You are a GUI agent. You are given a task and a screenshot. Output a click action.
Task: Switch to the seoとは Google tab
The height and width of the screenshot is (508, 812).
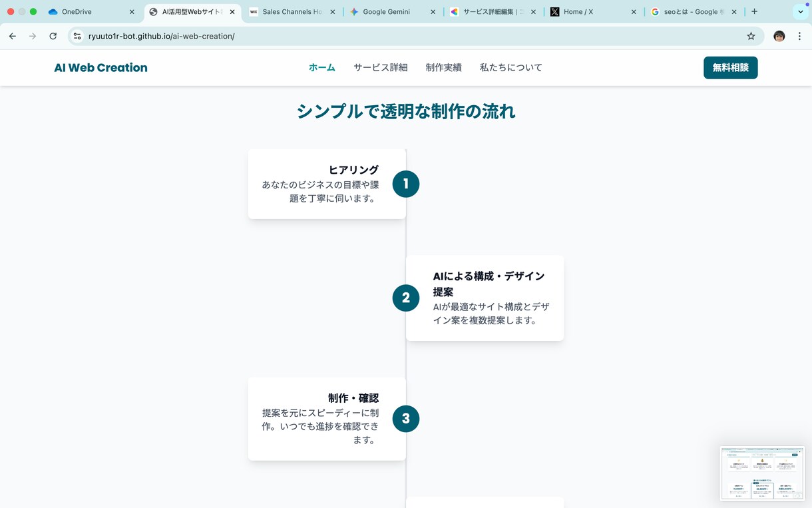pos(694,11)
